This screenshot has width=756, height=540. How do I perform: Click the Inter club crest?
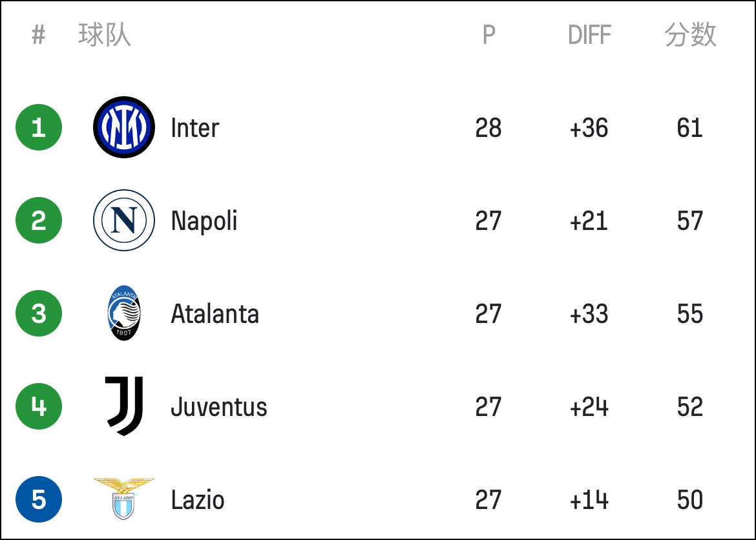pyautogui.click(x=124, y=127)
